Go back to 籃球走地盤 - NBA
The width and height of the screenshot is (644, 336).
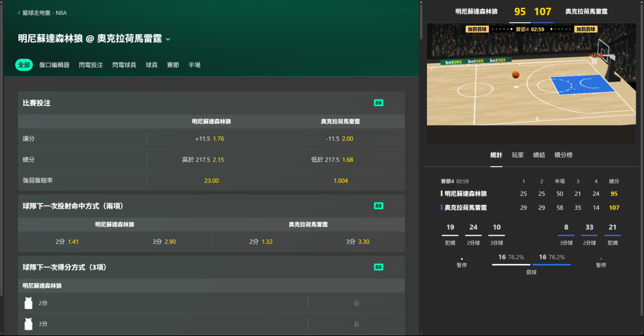(x=42, y=13)
